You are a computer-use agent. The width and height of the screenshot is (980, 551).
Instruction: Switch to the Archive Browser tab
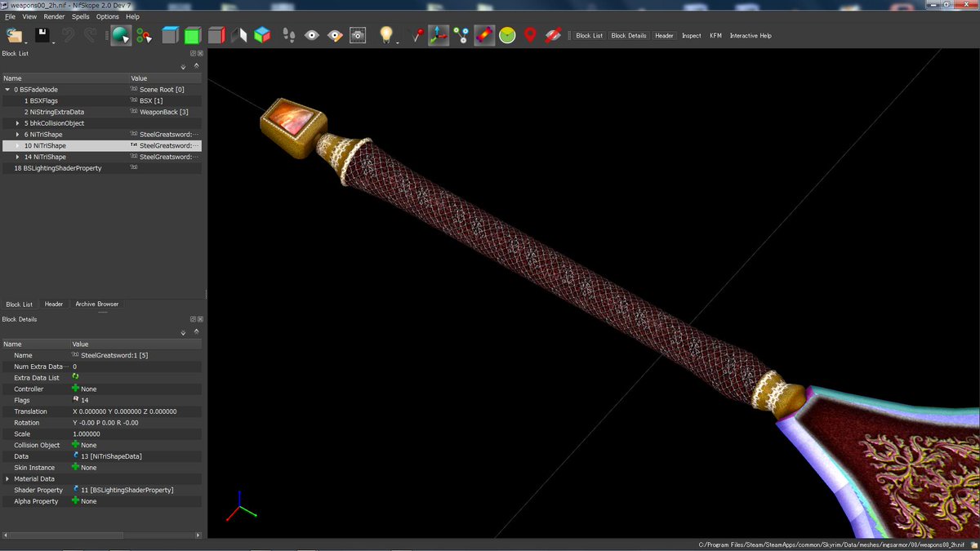click(96, 304)
